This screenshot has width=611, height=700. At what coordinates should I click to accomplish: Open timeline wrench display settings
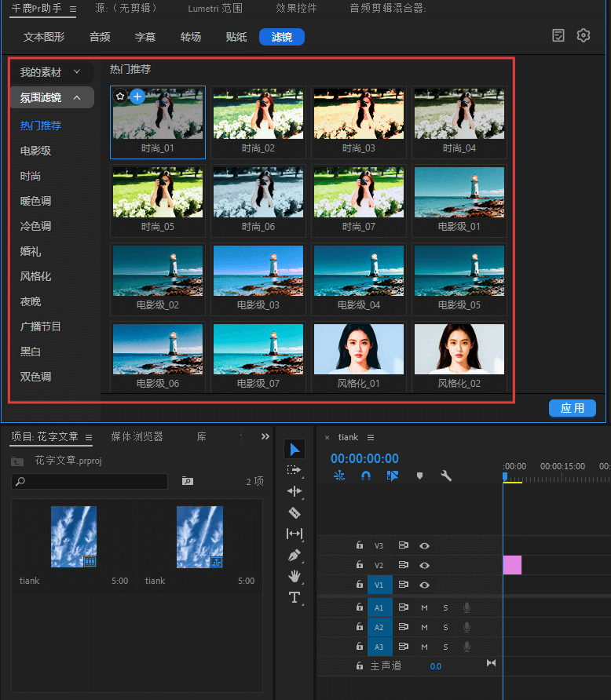[446, 476]
